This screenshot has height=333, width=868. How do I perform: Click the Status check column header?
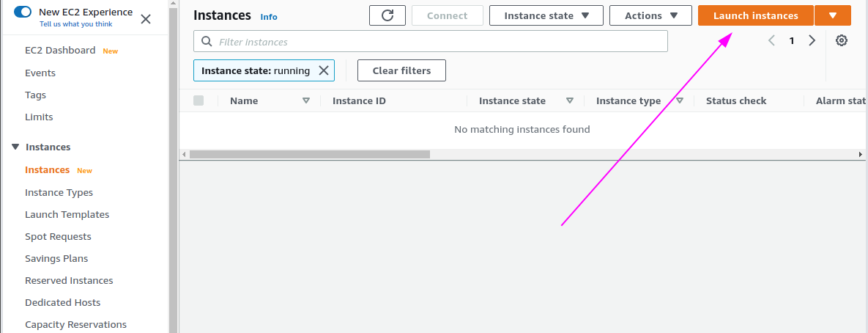pyautogui.click(x=736, y=100)
